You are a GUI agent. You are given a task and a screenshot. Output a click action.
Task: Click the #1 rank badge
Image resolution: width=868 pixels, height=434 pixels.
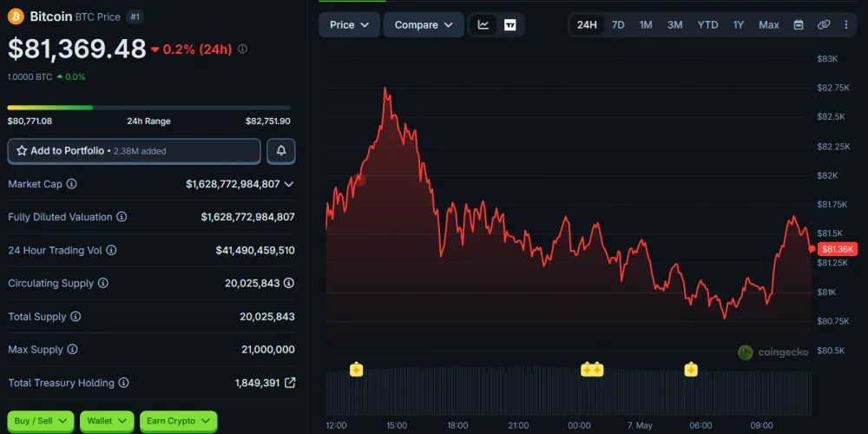pyautogui.click(x=135, y=17)
